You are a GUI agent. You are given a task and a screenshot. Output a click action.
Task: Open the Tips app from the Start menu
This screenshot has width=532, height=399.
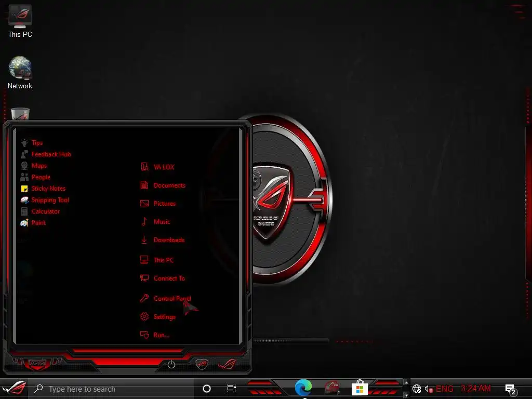pos(32,143)
